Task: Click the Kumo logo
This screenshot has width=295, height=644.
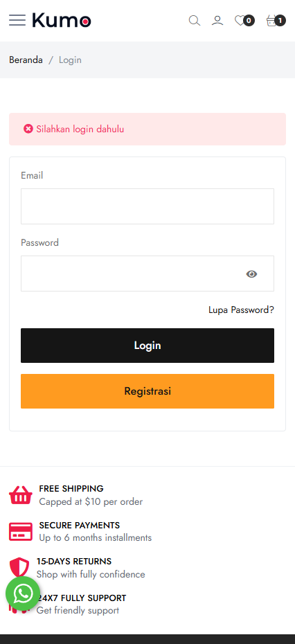Action: [x=62, y=20]
